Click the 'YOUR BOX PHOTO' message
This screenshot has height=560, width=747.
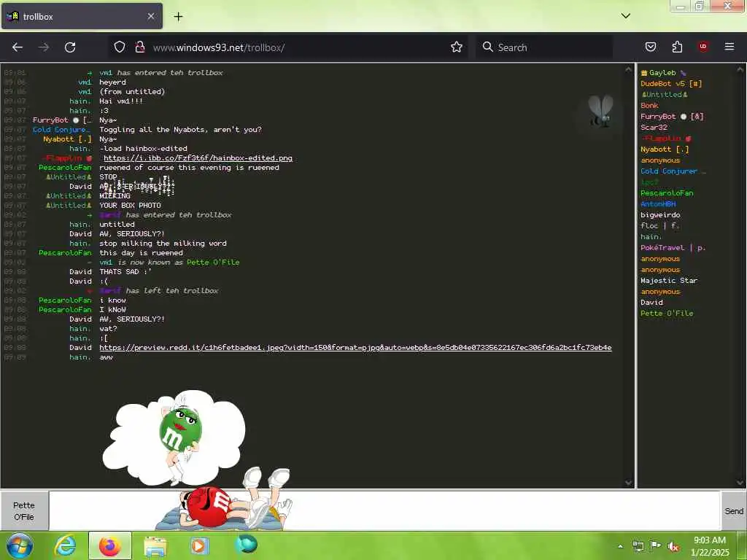(130, 206)
